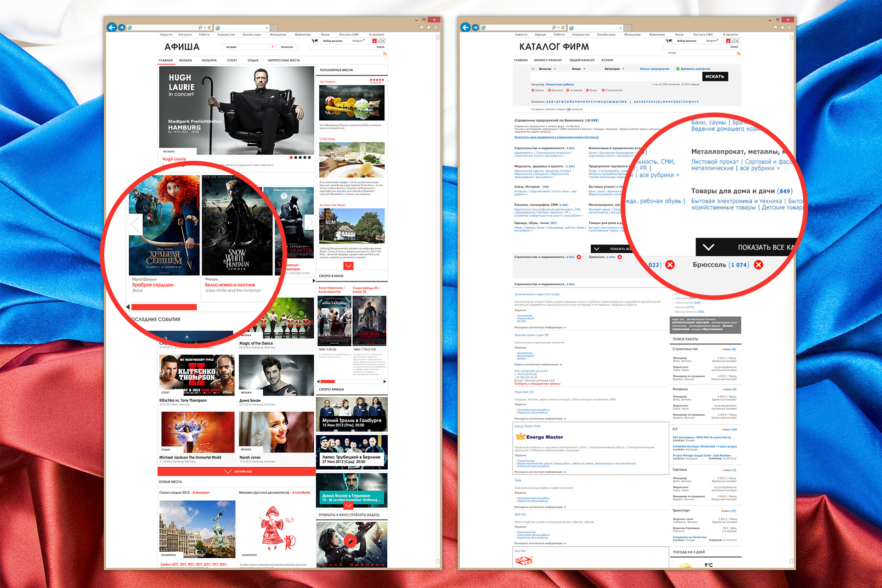Remove the Антверпен filter tag
This screenshot has width=882, height=588.
[x=568, y=90]
